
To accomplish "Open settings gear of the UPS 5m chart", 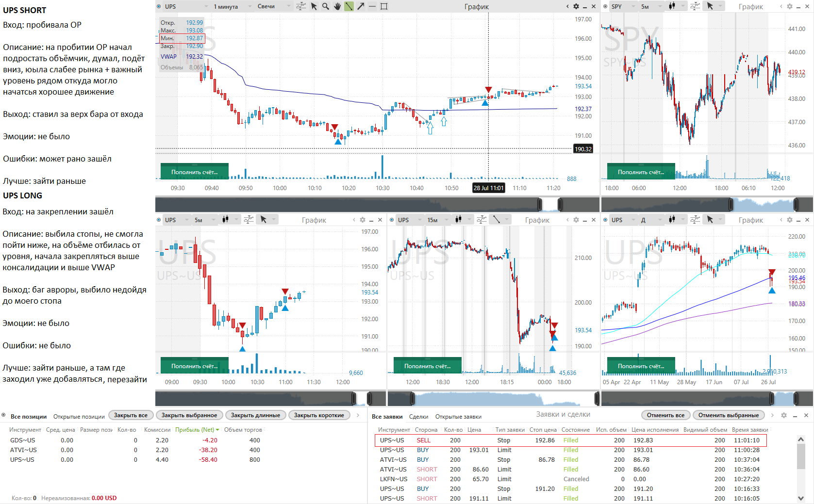I will tap(363, 220).
